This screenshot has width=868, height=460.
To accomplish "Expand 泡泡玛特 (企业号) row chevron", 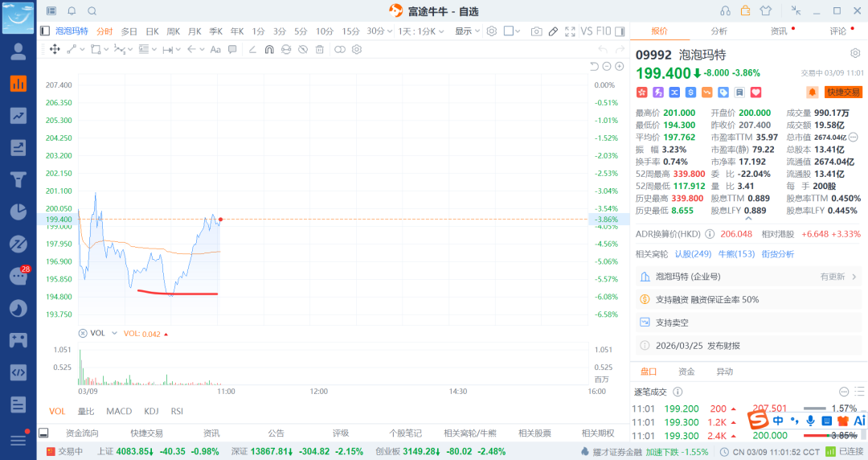I will 854,277.
